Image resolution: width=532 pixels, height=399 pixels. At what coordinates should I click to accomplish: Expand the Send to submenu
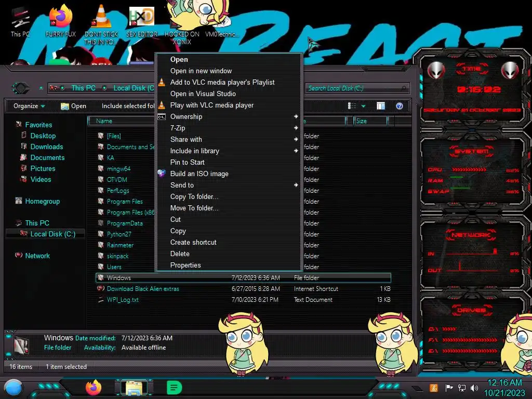click(x=296, y=185)
